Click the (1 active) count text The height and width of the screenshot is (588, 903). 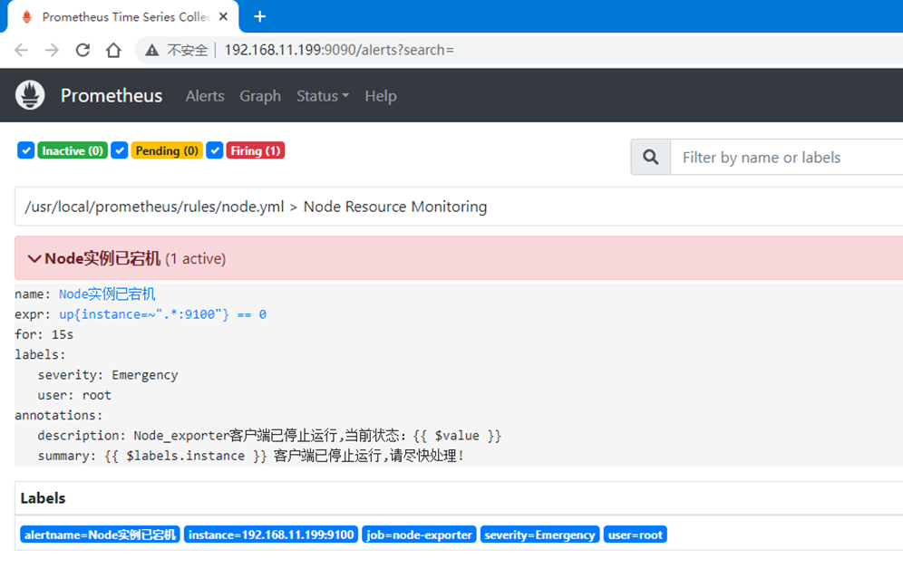coord(195,259)
